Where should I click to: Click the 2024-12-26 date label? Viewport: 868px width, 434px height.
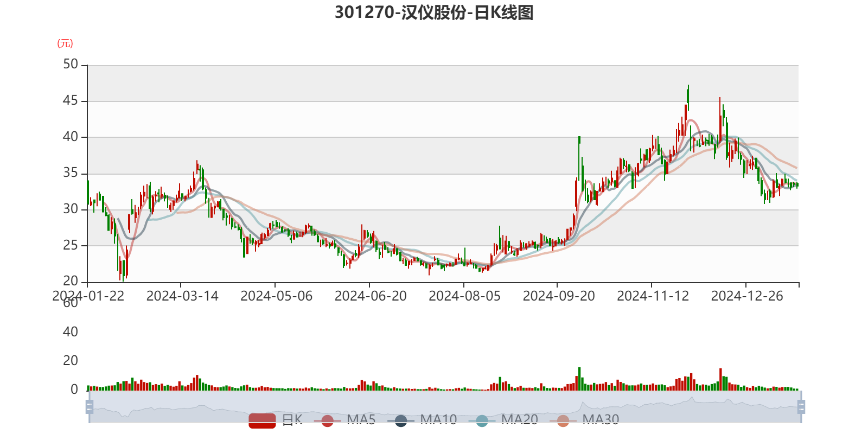[748, 296]
